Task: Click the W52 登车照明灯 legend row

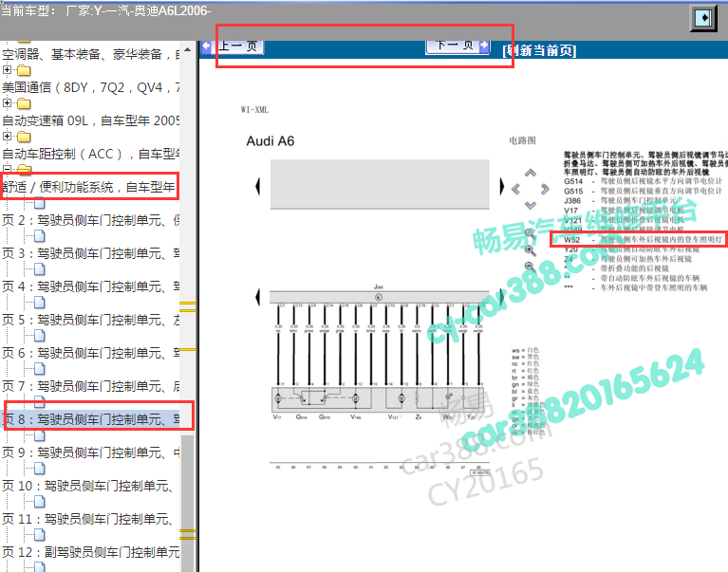Action: click(643, 240)
